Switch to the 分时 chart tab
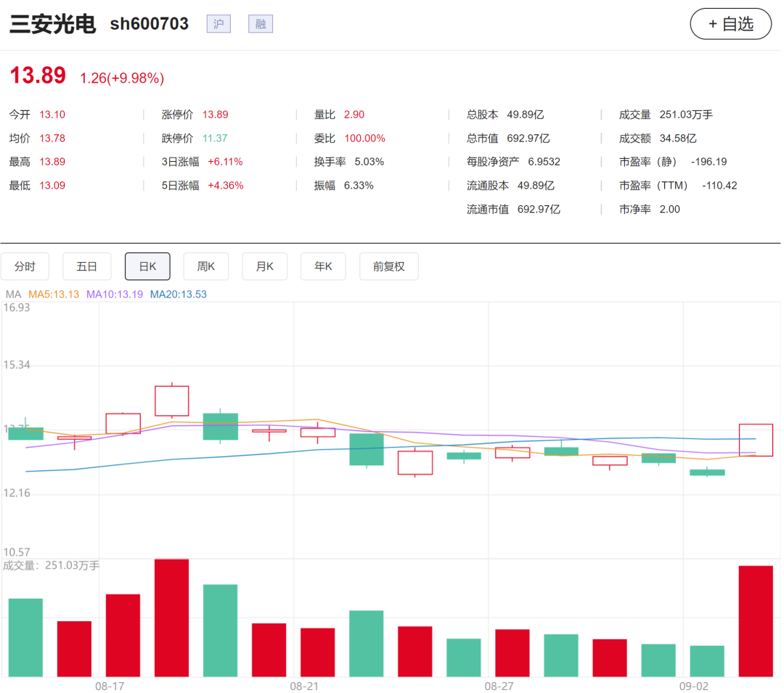 click(x=25, y=266)
